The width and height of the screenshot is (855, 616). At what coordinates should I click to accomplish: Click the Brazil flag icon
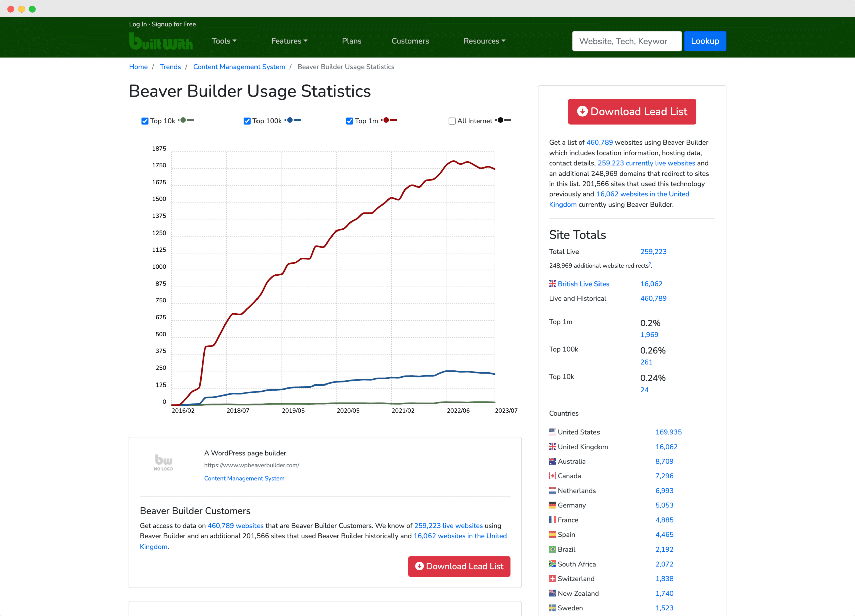click(x=552, y=549)
